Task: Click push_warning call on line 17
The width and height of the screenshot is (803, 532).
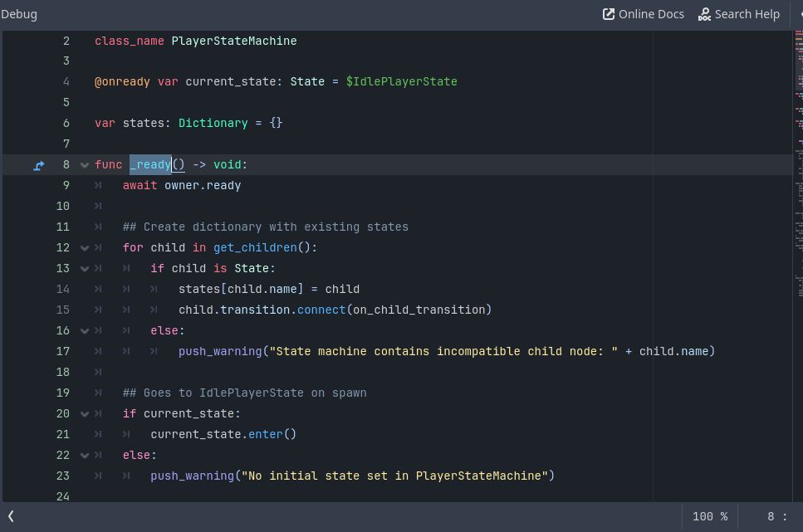Action: click(220, 351)
